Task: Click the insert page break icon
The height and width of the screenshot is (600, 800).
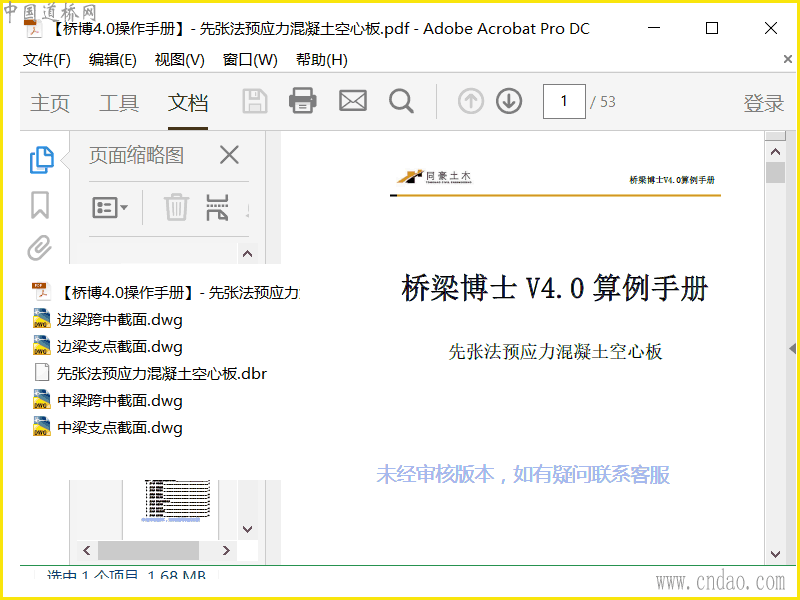Action: click(217, 207)
